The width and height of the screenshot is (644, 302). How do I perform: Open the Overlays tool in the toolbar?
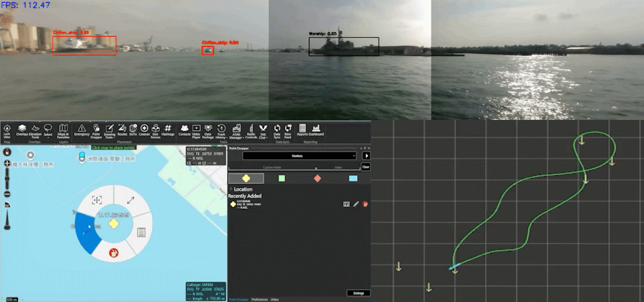(x=22, y=130)
